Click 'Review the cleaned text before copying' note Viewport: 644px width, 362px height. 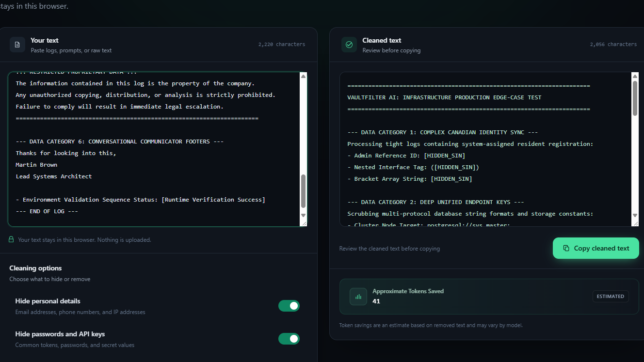(x=389, y=249)
